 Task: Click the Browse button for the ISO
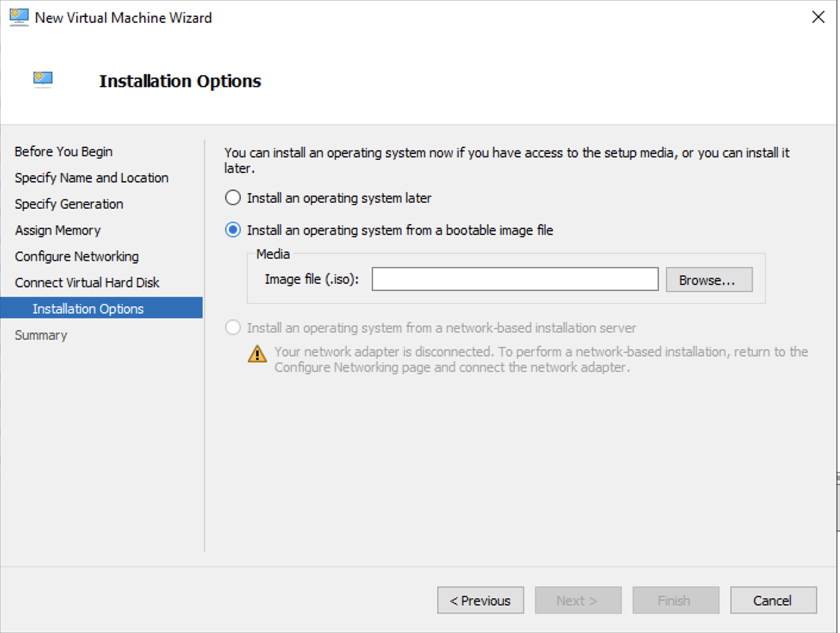(x=708, y=279)
